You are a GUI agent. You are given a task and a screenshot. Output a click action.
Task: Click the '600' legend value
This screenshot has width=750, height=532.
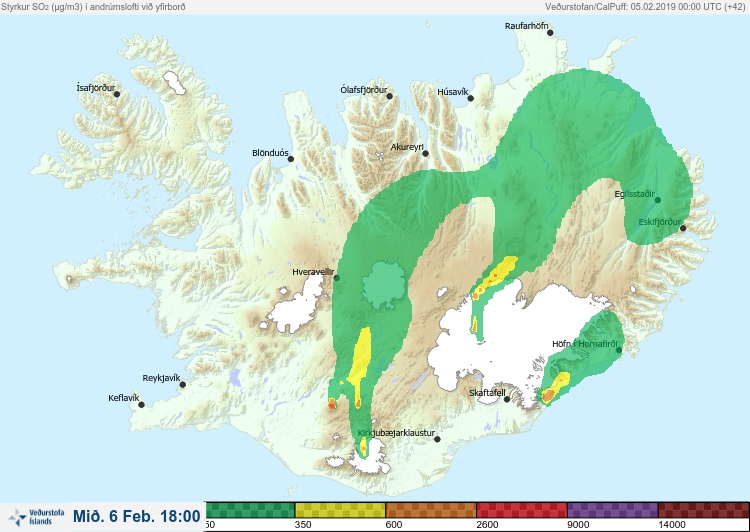[x=394, y=525]
